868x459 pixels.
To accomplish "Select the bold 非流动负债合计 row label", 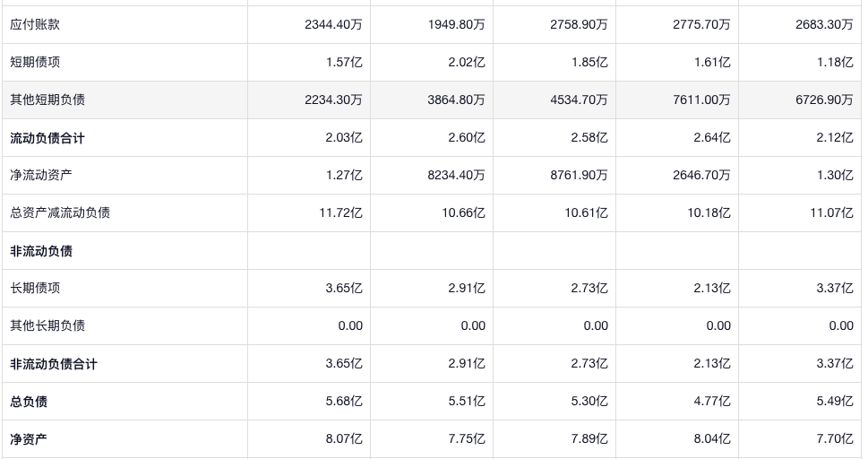I will click(x=54, y=364).
